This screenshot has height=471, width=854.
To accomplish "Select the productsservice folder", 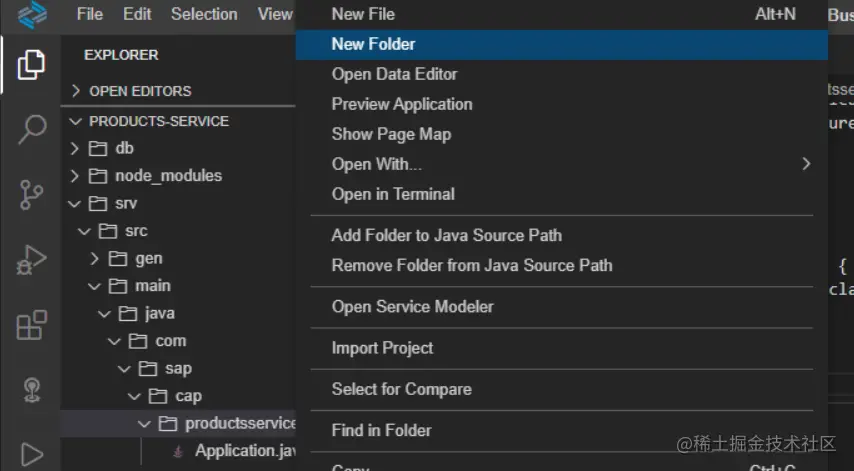I will point(240,424).
